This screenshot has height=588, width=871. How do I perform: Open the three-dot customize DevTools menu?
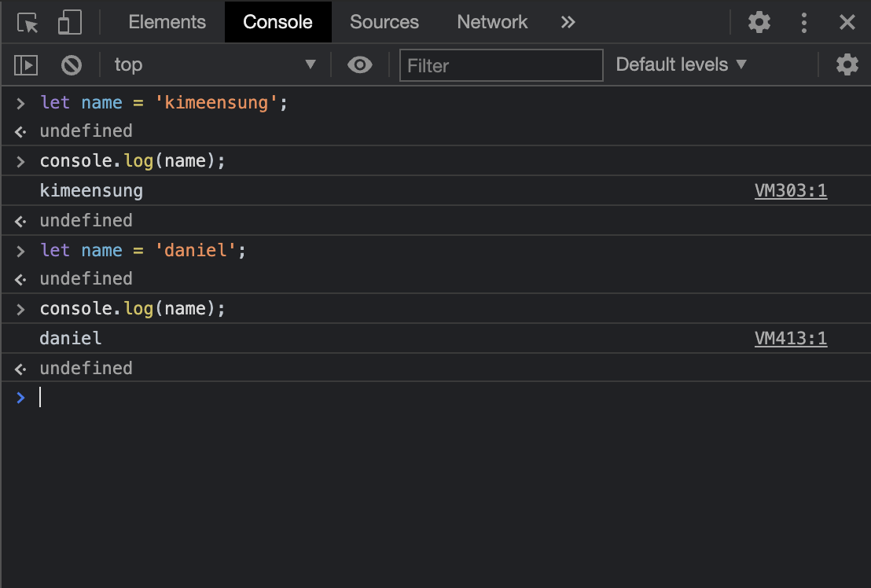point(803,22)
